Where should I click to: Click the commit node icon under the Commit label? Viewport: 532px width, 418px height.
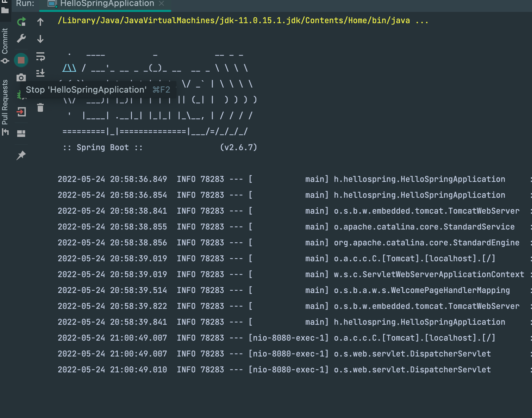pos(5,61)
